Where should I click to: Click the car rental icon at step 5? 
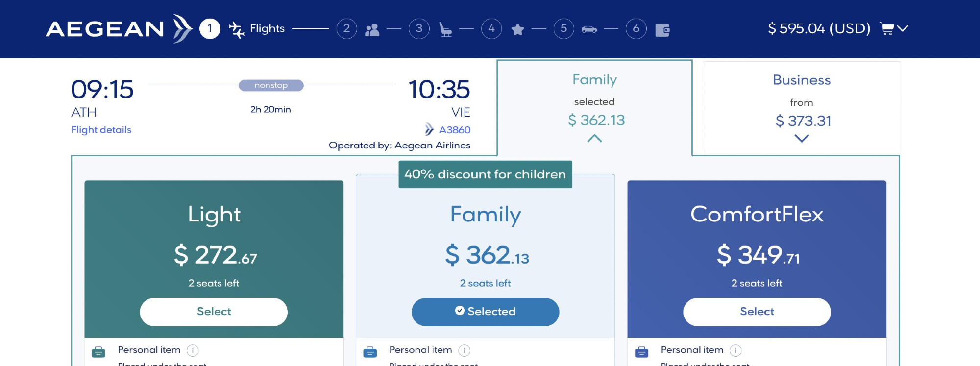click(x=589, y=29)
